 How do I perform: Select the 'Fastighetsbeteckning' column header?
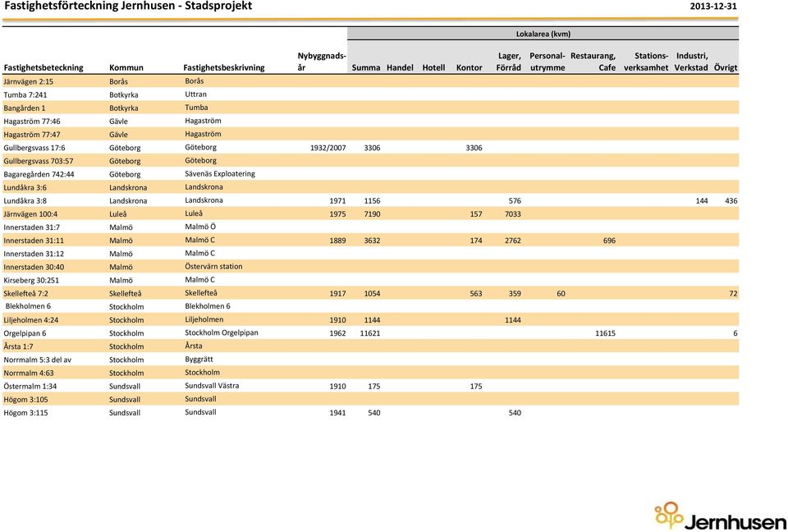click(44, 67)
